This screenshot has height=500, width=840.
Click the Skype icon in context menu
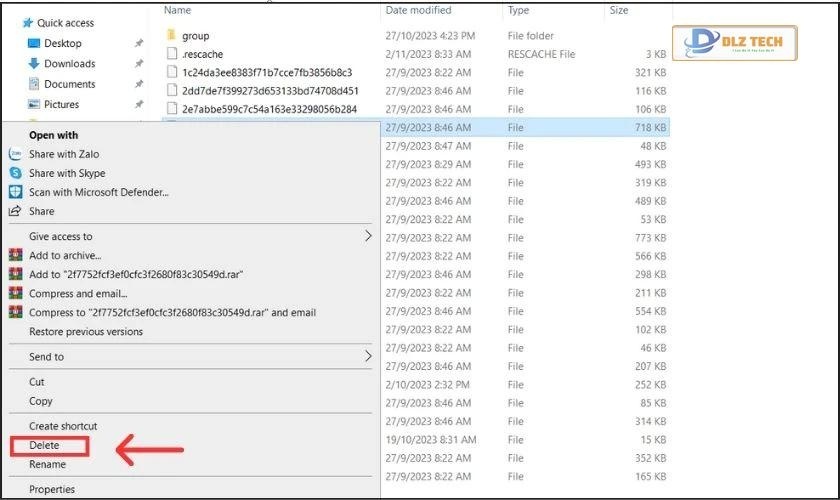(x=16, y=173)
